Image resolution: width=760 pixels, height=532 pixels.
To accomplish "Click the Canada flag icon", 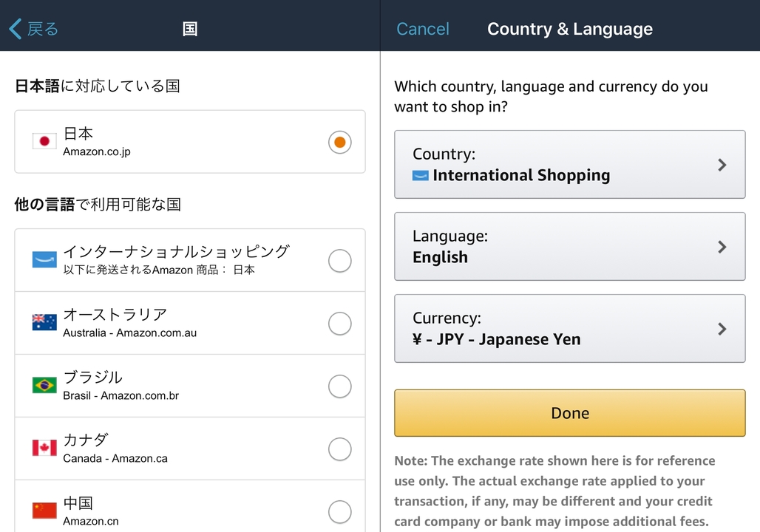I will click(x=44, y=448).
